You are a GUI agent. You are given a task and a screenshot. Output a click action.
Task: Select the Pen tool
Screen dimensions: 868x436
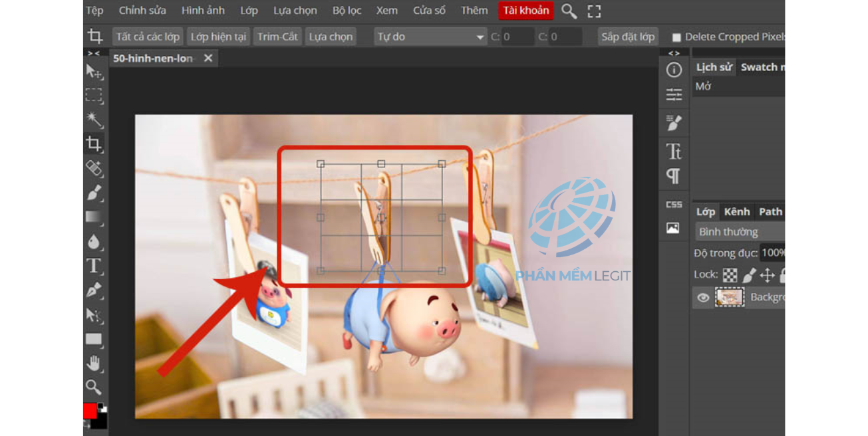click(x=94, y=290)
